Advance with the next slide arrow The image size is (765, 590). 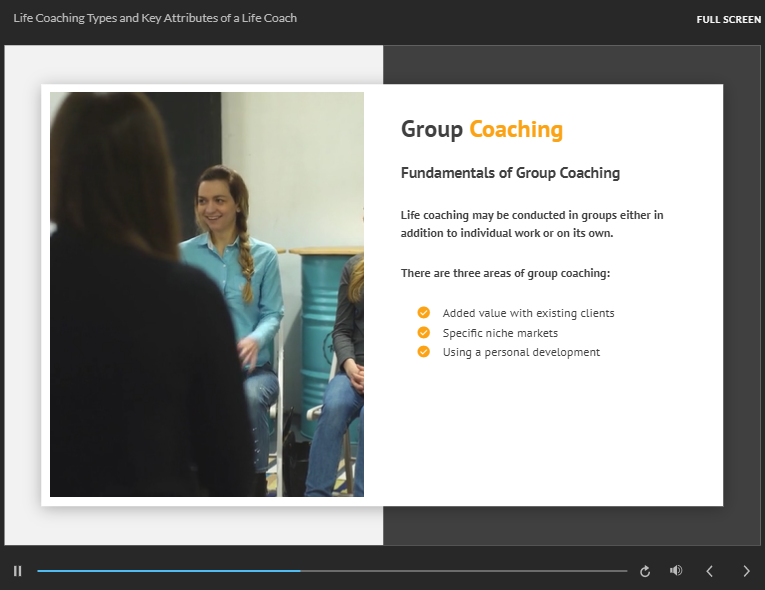pyautogui.click(x=746, y=571)
